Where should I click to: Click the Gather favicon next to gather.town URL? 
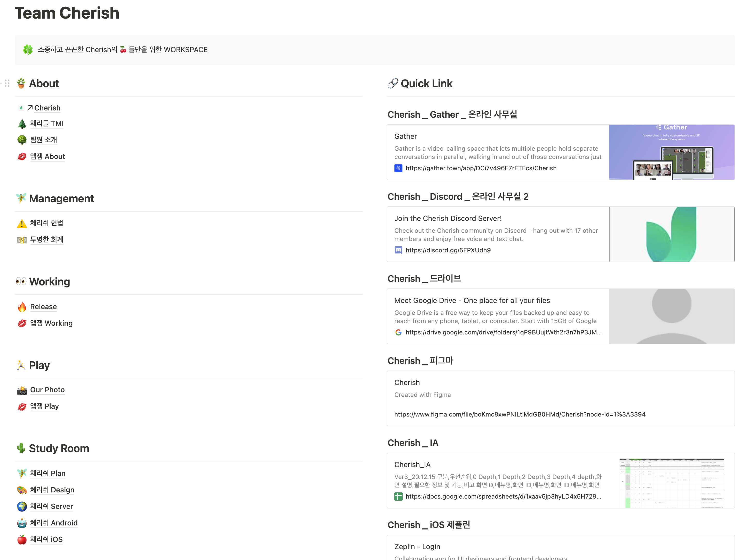[x=398, y=168]
